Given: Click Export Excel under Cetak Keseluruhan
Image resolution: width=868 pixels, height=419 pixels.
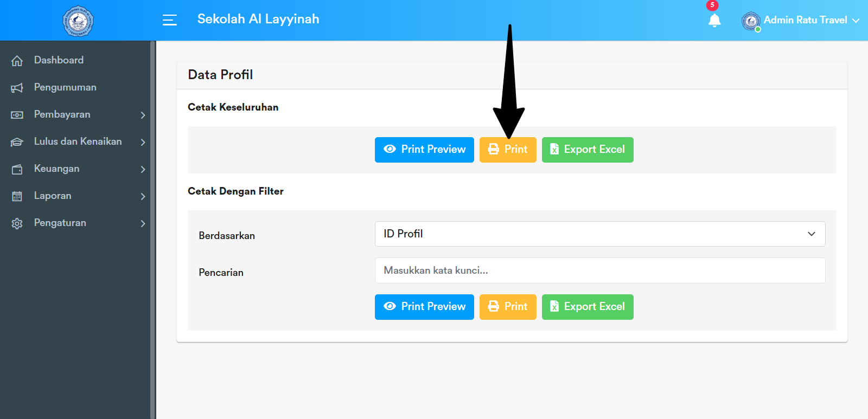Looking at the screenshot, I should point(587,150).
